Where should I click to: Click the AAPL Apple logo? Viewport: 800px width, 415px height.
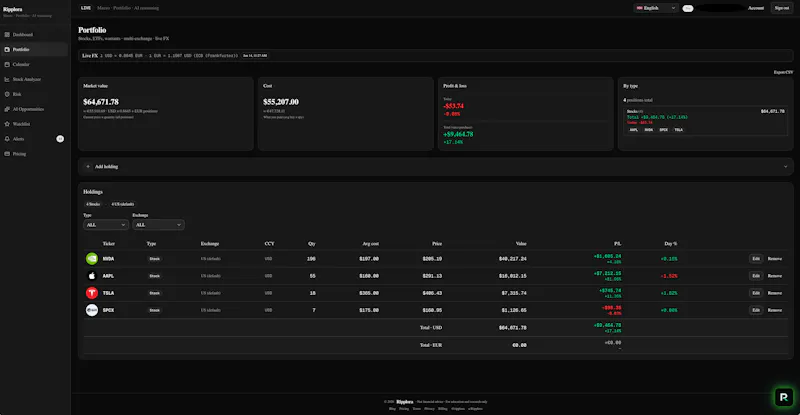coord(92,276)
